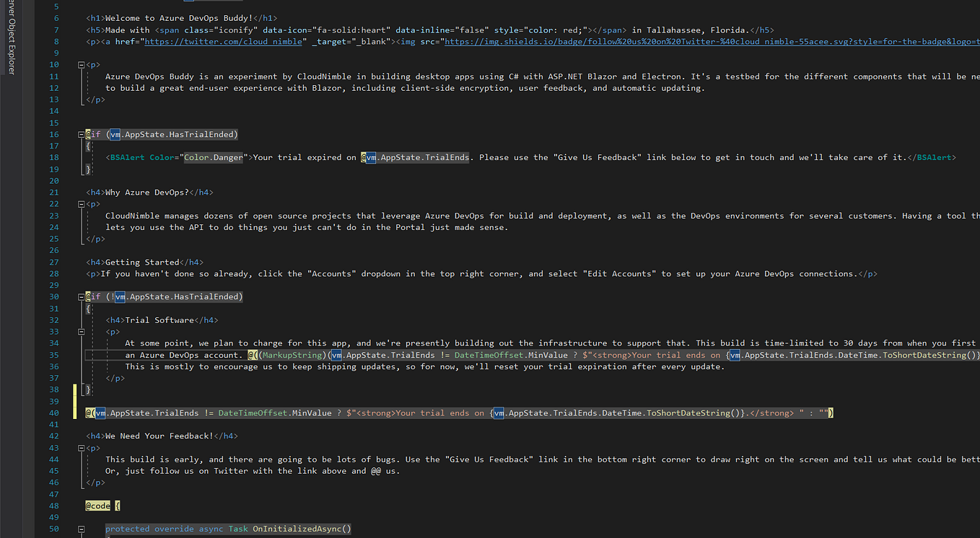Click line number 21 in the margin
Viewport: 980px width, 538px height.
(53, 192)
